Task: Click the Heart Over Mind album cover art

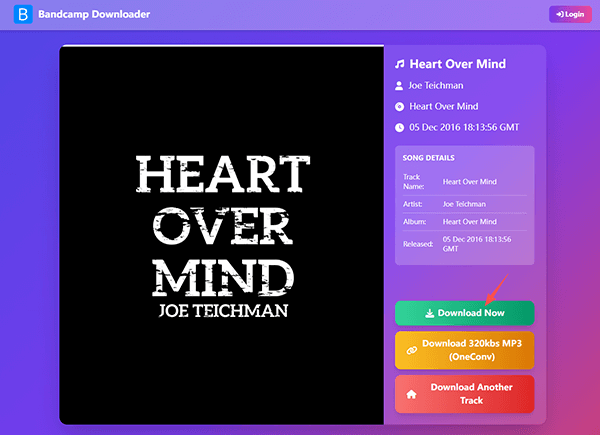Action: pyautogui.click(x=222, y=235)
